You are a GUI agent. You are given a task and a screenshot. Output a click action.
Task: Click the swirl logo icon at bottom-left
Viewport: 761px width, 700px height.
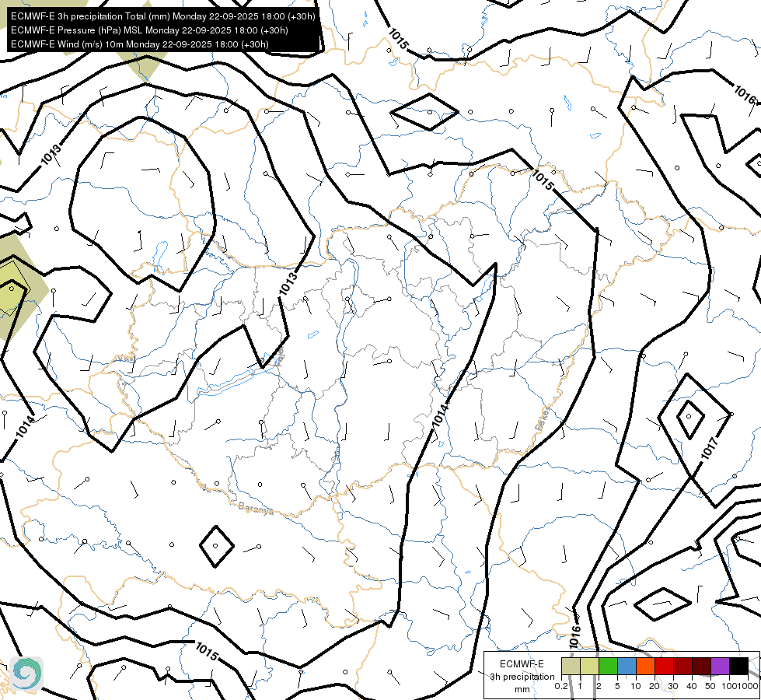coord(26,674)
